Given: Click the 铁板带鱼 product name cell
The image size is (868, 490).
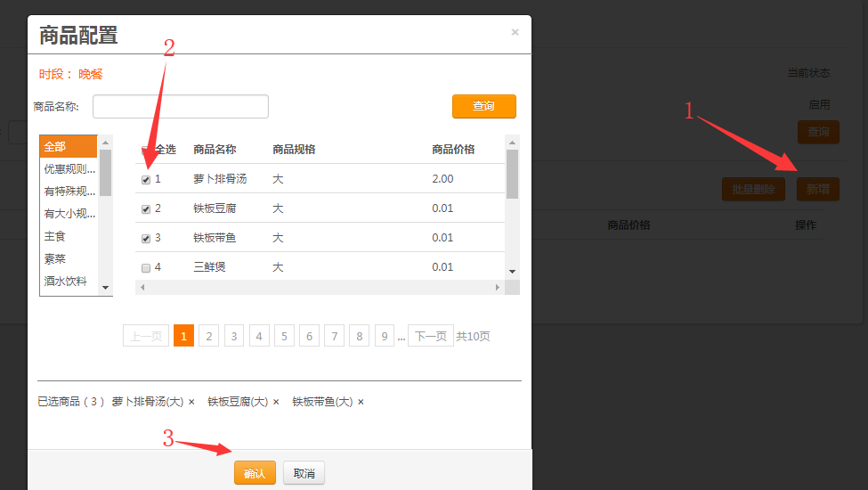Looking at the screenshot, I should pos(215,238).
